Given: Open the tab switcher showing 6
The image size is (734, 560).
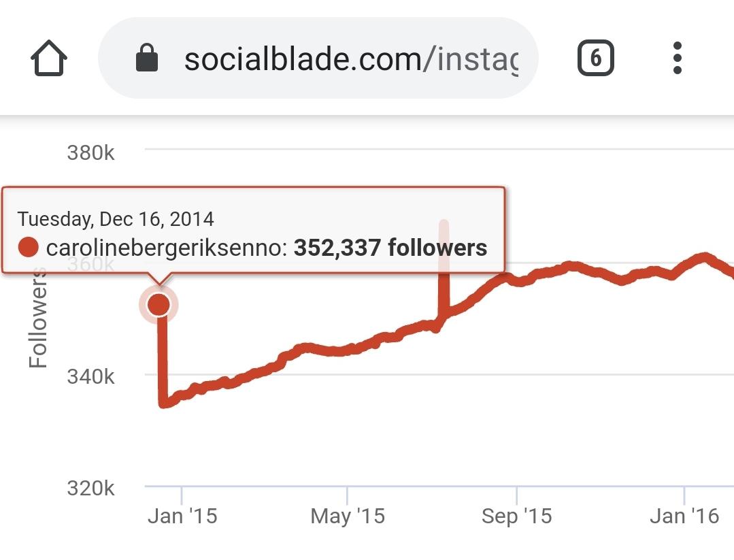Looking at the screenshot, I should click(x=595, y=58).
